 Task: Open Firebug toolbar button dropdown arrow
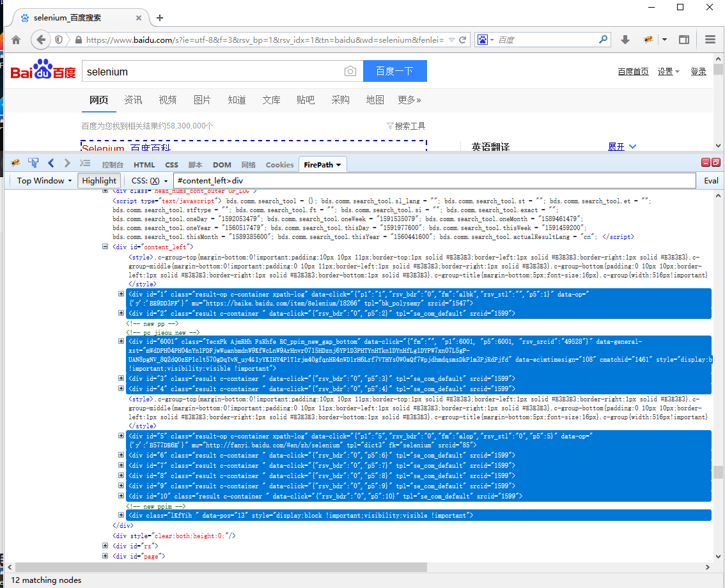664,40
